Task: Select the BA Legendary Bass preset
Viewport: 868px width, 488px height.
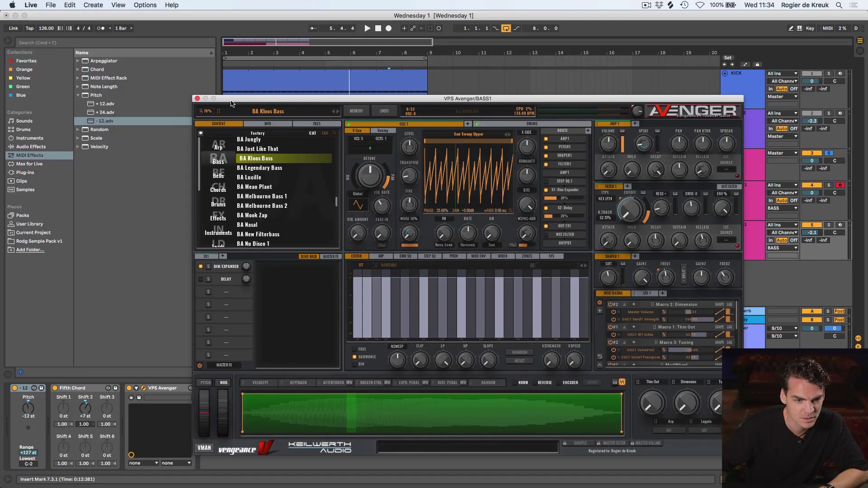Action: pos(259,168)
